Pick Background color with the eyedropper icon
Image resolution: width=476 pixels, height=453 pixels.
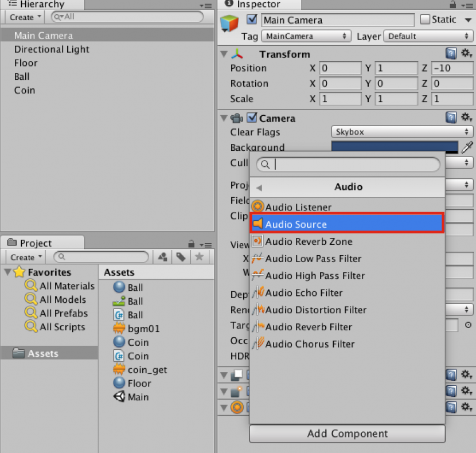(x=468, y=147)
